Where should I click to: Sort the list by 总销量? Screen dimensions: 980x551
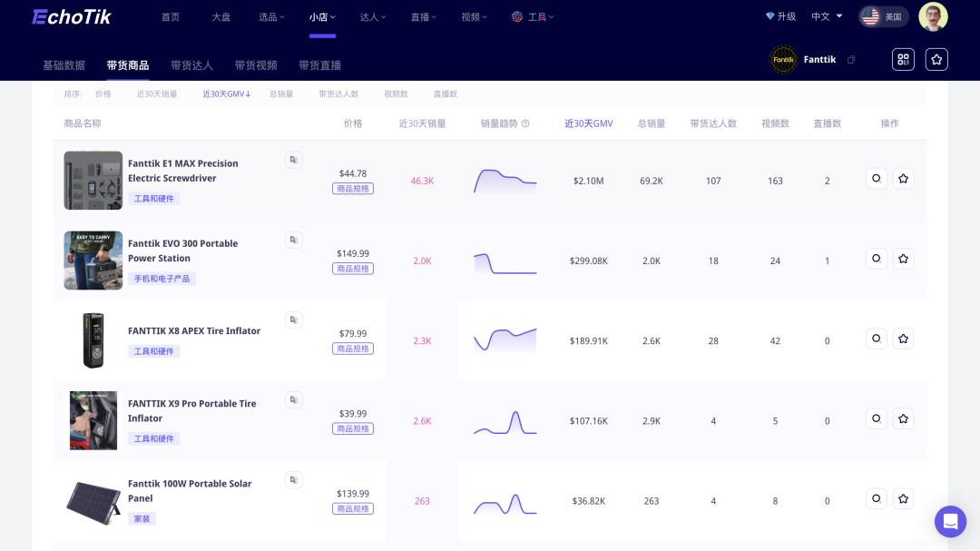[x=281, y=93]
